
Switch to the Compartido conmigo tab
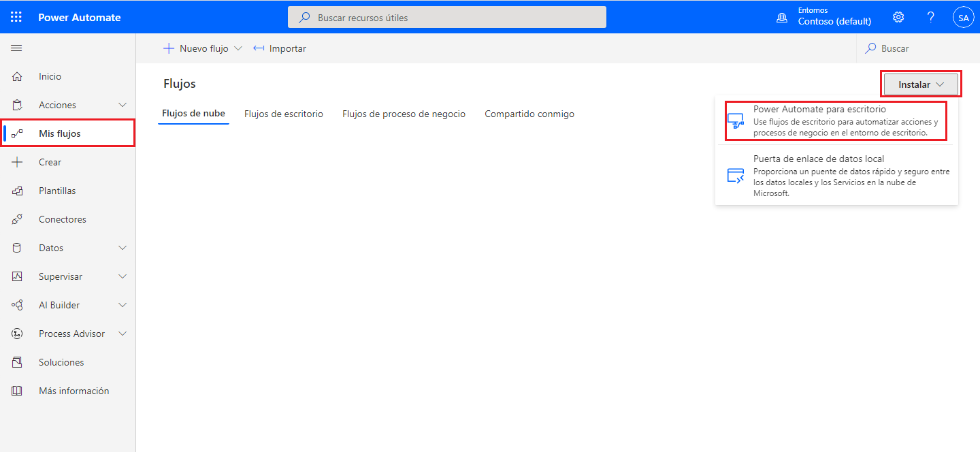529,114
